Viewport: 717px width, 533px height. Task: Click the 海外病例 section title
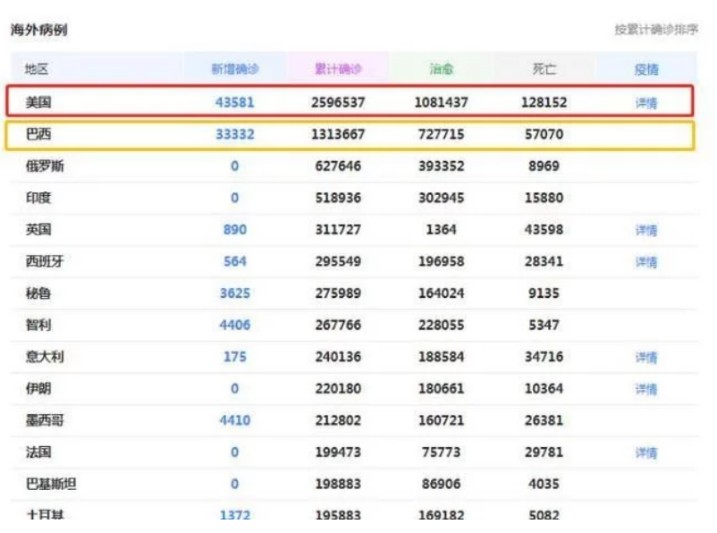tap(39, 30)
